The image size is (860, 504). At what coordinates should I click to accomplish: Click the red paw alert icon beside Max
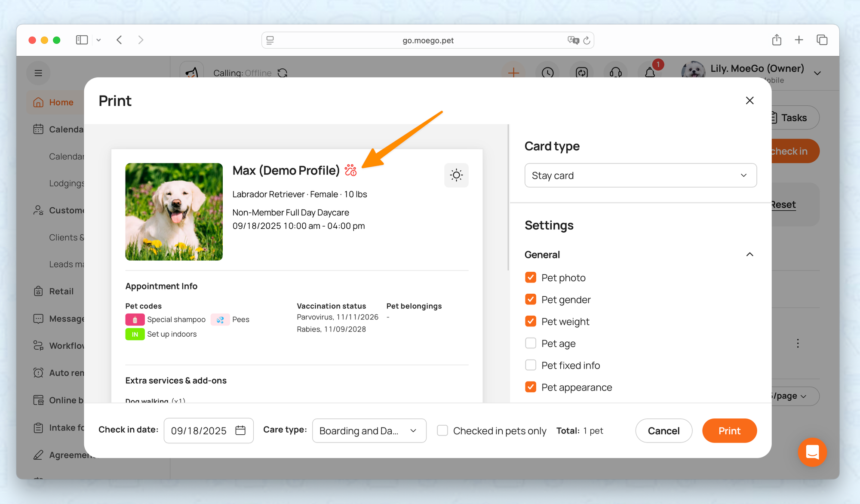point(350,170)
